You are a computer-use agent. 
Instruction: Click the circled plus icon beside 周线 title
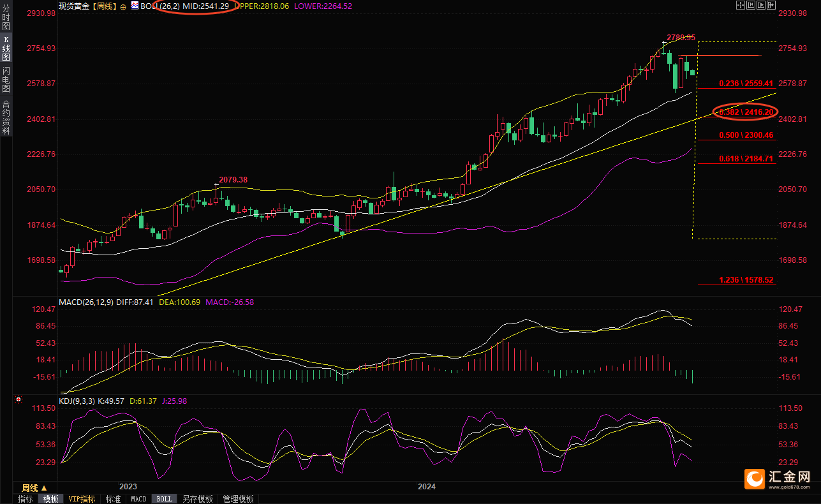pyautogui.click(x=123, y=6)
